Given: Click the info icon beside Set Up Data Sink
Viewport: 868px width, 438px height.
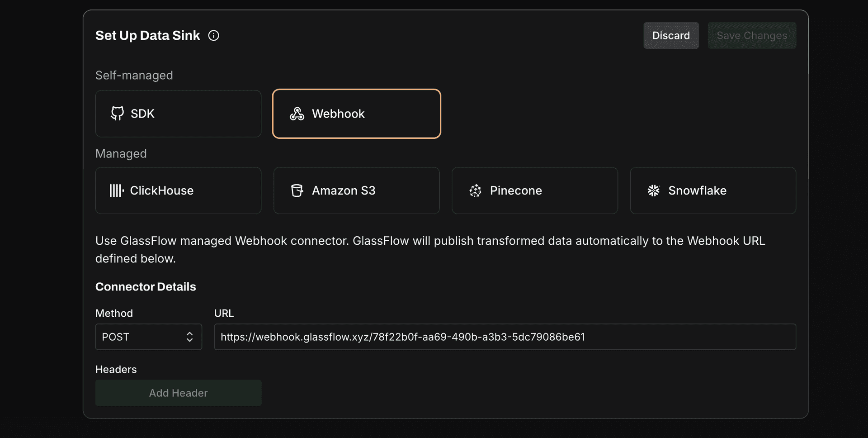Looking at the screenshot, I should 213,36.
